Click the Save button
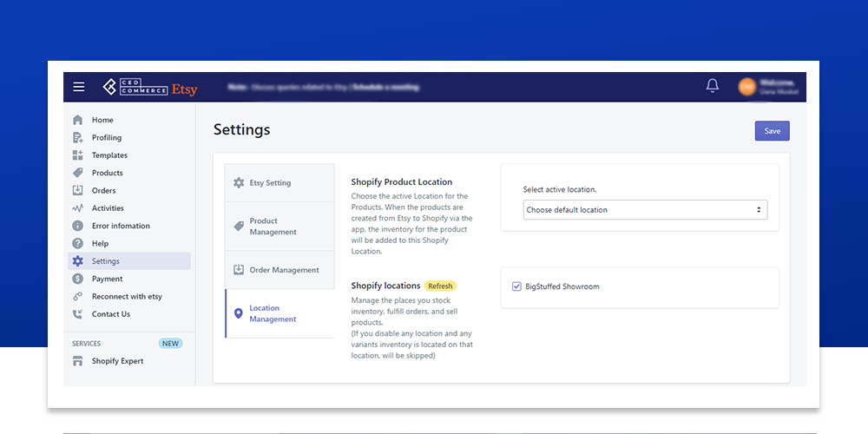 pos(773,131)
